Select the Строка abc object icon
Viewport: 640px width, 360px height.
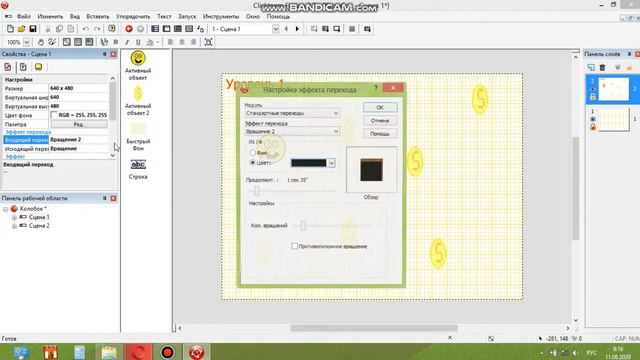click(x=138, y=164)
